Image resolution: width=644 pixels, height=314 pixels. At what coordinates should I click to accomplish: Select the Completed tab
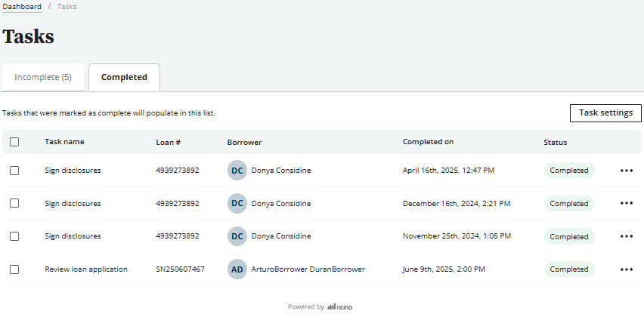click(x=124, y=77)
